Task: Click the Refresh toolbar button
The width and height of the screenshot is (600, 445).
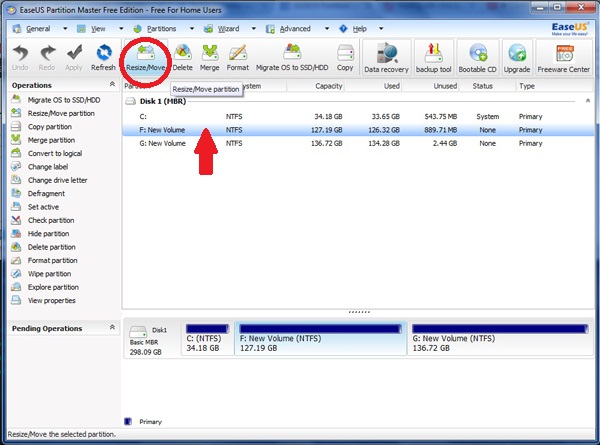Action: (x=103, y=56)
